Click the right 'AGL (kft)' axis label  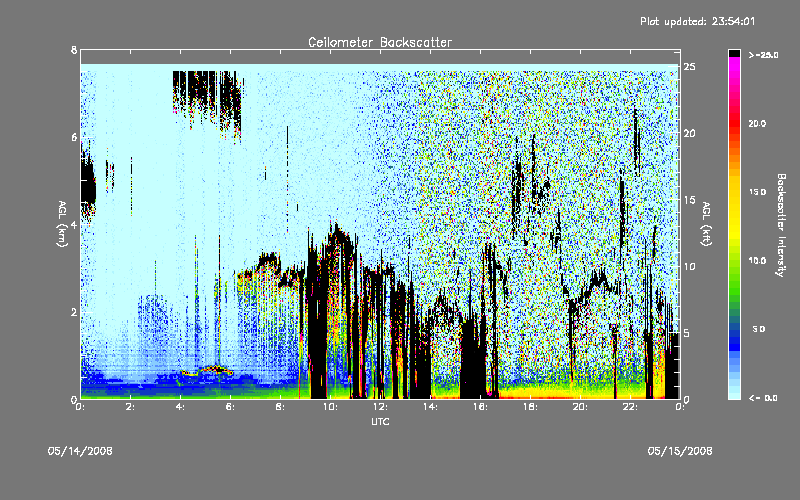pos(707,224)
